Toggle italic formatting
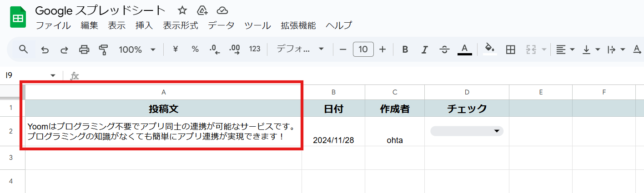644x193 pixels. (425, 49)
